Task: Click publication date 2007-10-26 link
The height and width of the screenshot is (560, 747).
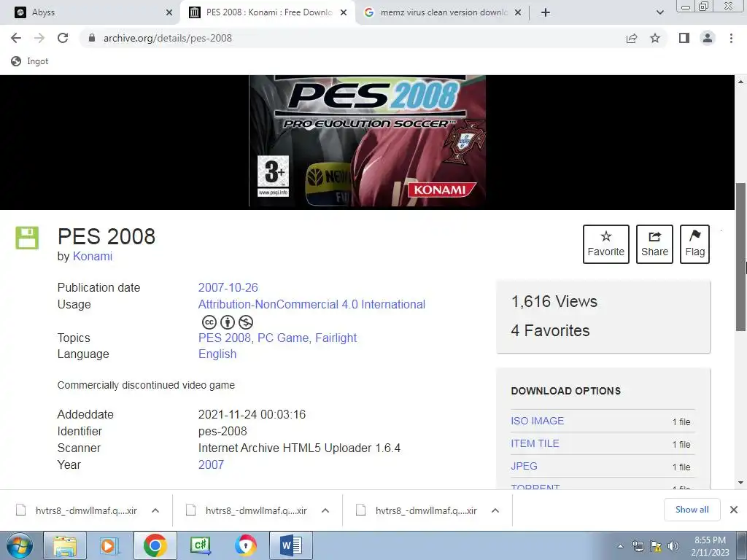Action: tap(228, 287)
